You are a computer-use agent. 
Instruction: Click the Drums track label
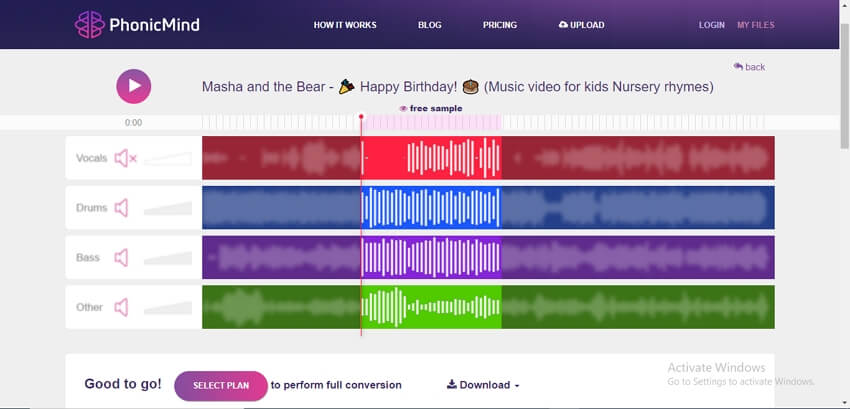click(92, 208)
